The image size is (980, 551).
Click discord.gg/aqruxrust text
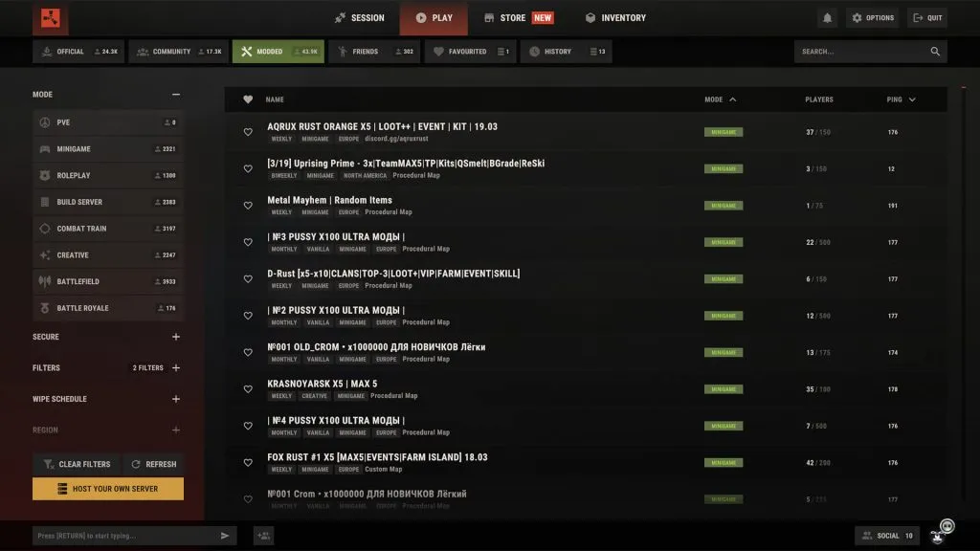(396, 139)
